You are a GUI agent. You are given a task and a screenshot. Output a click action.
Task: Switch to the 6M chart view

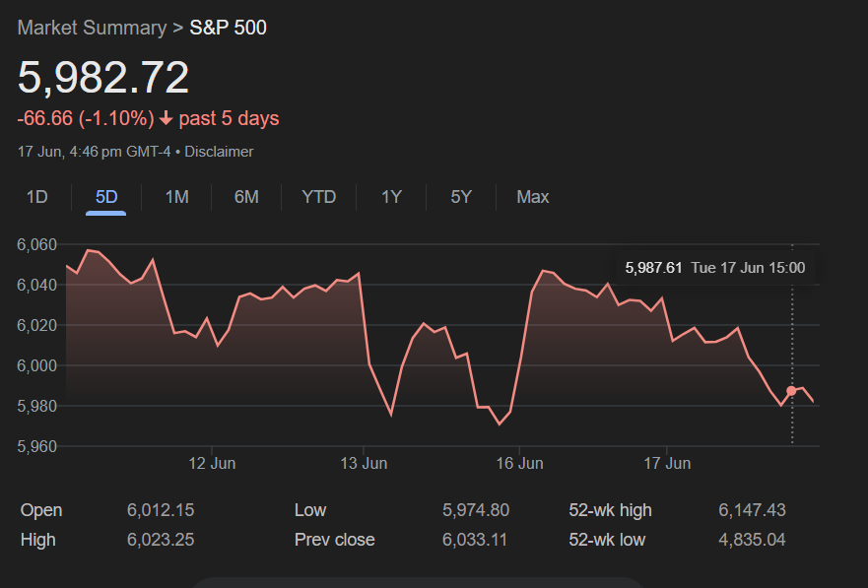point(246,197)
